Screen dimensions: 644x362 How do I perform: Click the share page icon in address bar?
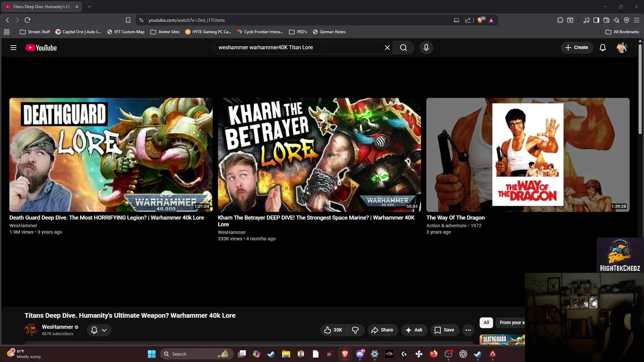point(468,20)
